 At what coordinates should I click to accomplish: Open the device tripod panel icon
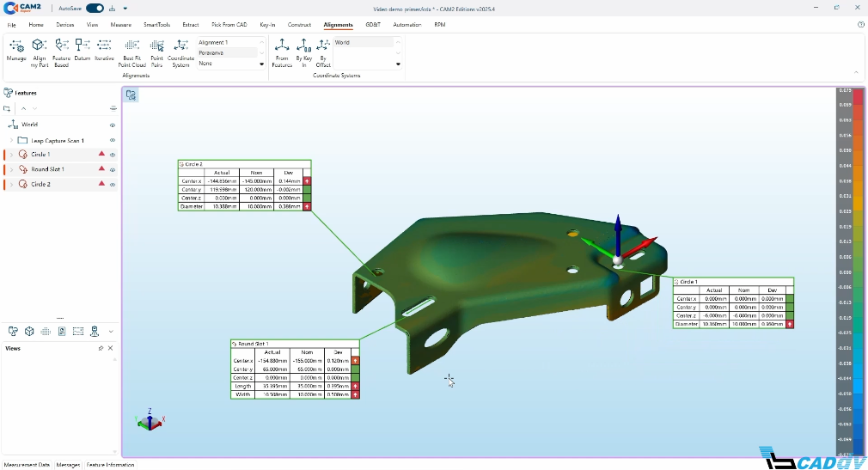pos(95,331)
